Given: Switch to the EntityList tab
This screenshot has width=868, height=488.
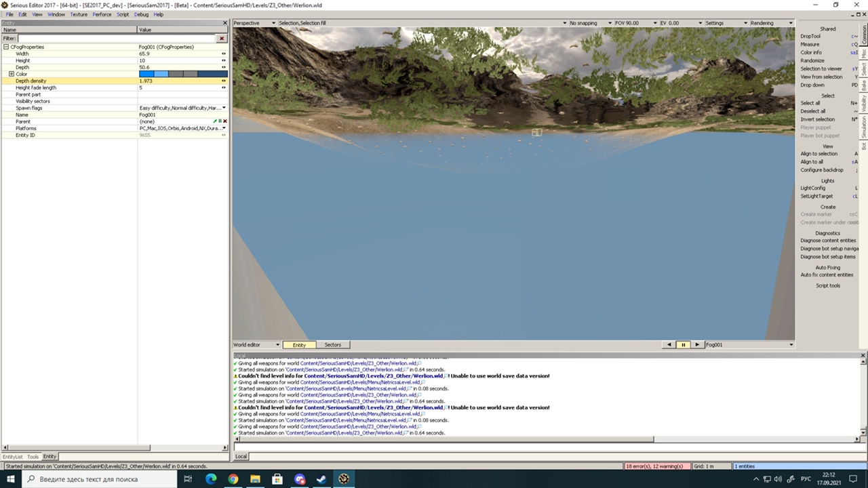Looking at the screenshot, I should coord(12,457).
